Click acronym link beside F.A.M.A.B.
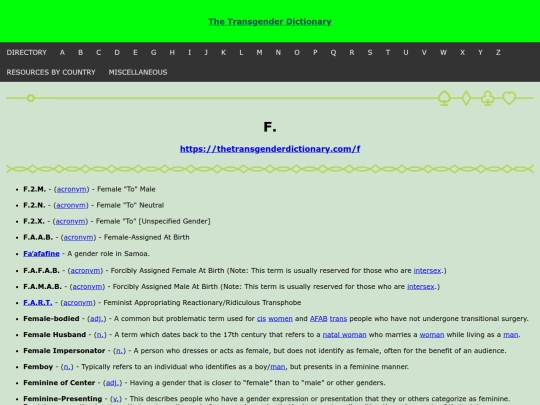Screen dimensions: 540x405 (x=87, y=287)
